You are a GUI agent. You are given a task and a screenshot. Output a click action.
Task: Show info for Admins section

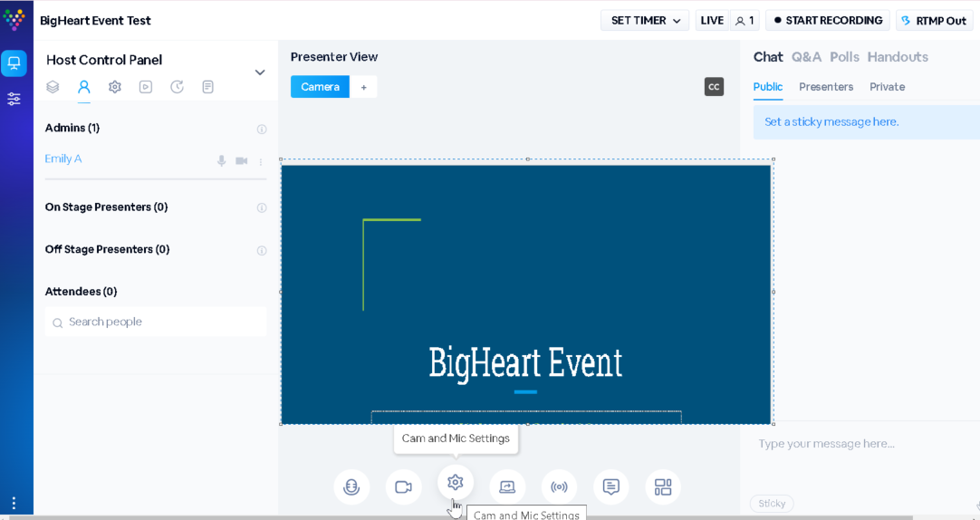(262, 130)
